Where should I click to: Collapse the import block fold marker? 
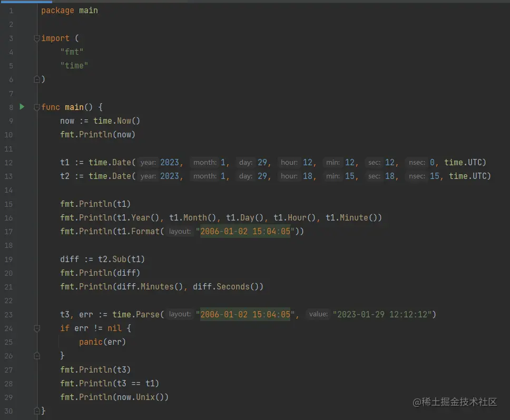[37, 38]
